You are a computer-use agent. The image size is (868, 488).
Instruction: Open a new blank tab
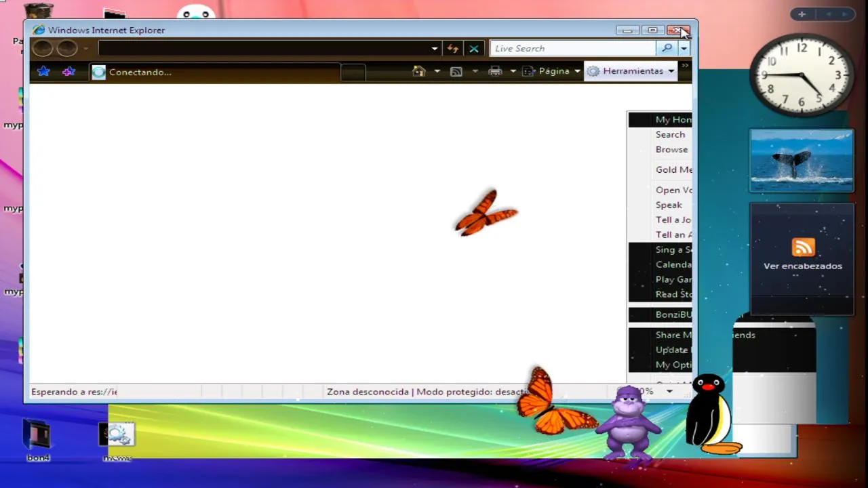click(353, 73)
